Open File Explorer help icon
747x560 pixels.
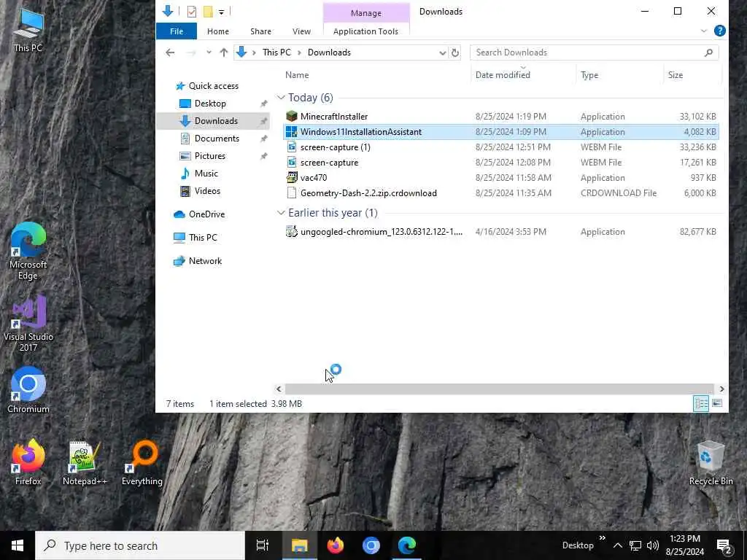pos(720,31)
